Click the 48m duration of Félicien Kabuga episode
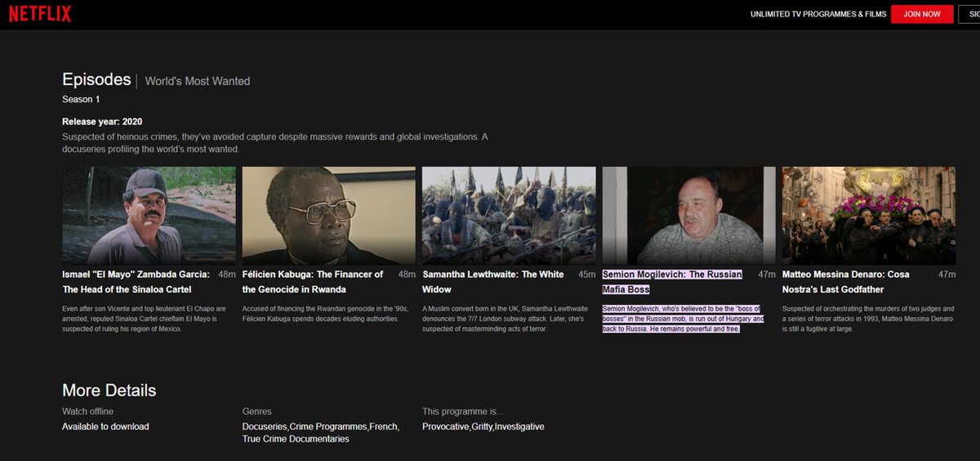 point(407,275)
